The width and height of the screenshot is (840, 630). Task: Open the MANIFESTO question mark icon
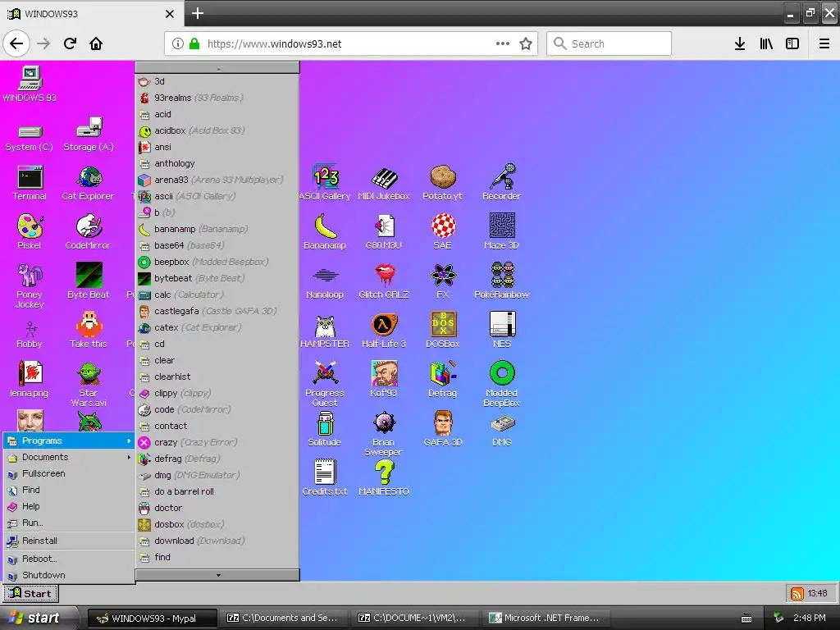384,478
